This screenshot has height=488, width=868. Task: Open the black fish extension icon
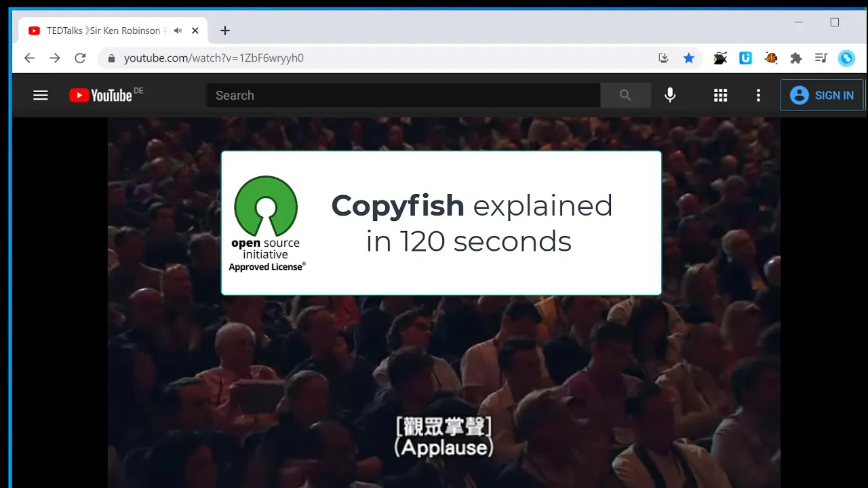point(720,58)
